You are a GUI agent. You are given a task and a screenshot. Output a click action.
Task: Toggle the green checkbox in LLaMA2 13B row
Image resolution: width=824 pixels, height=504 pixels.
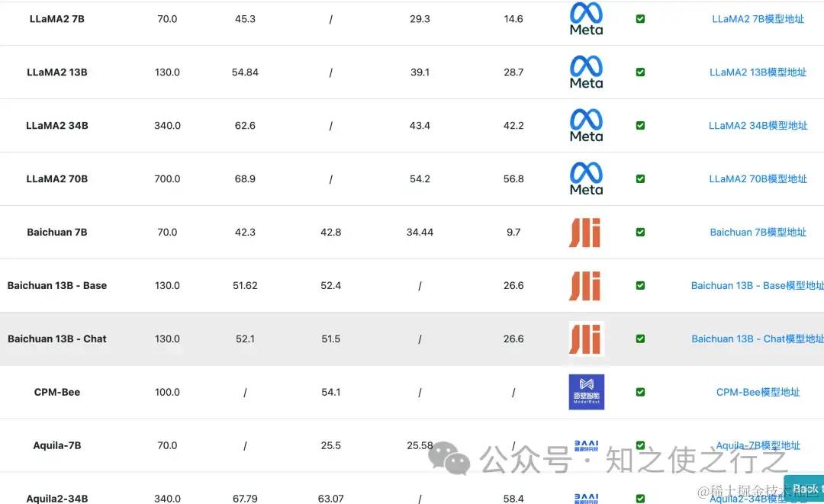point(640,72)
